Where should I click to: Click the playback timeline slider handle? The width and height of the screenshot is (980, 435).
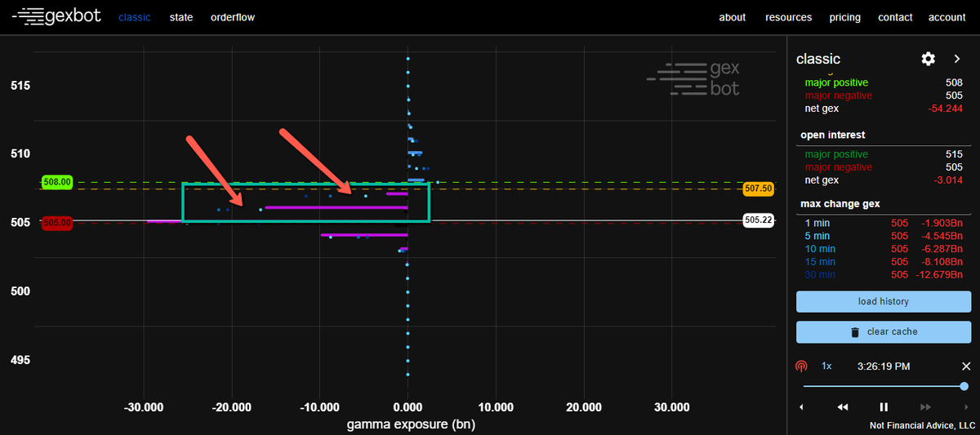[x=964, y=386]
